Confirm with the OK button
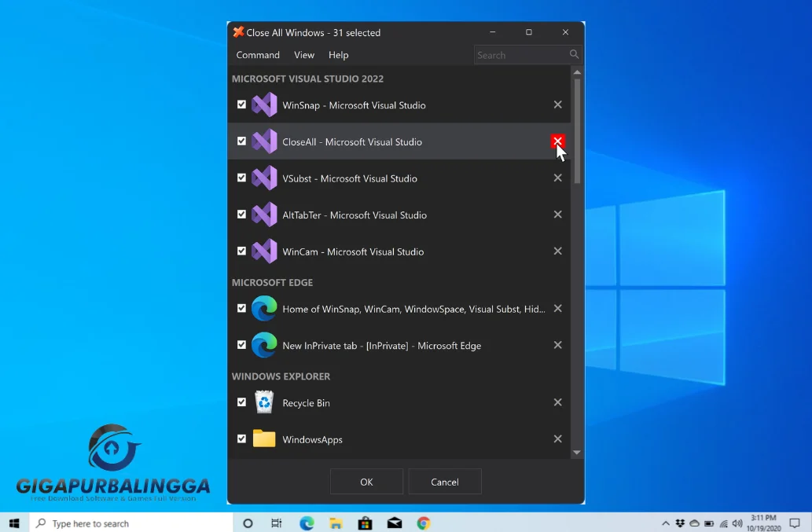The height and width of the screenshot is (532, 812). (366, 482)
